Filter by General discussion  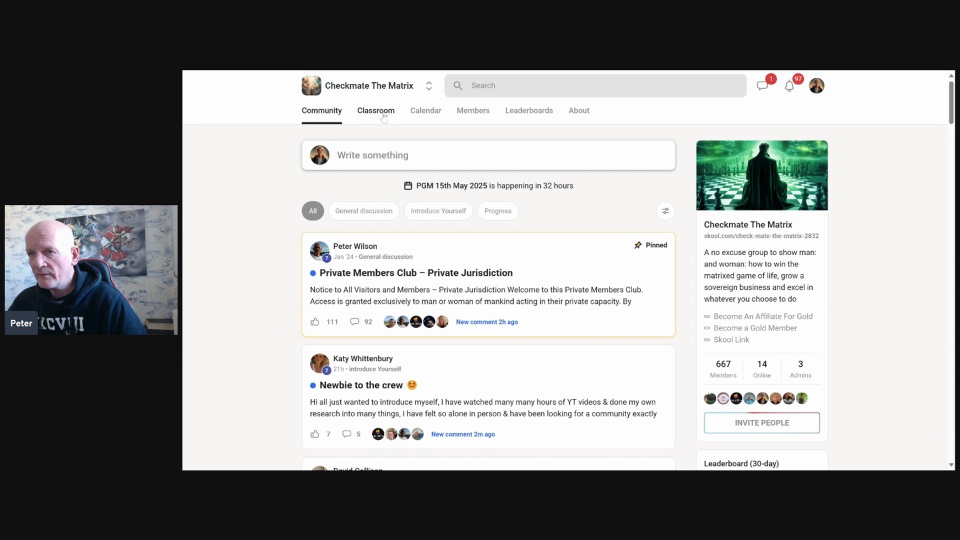[x=364, y=211]
